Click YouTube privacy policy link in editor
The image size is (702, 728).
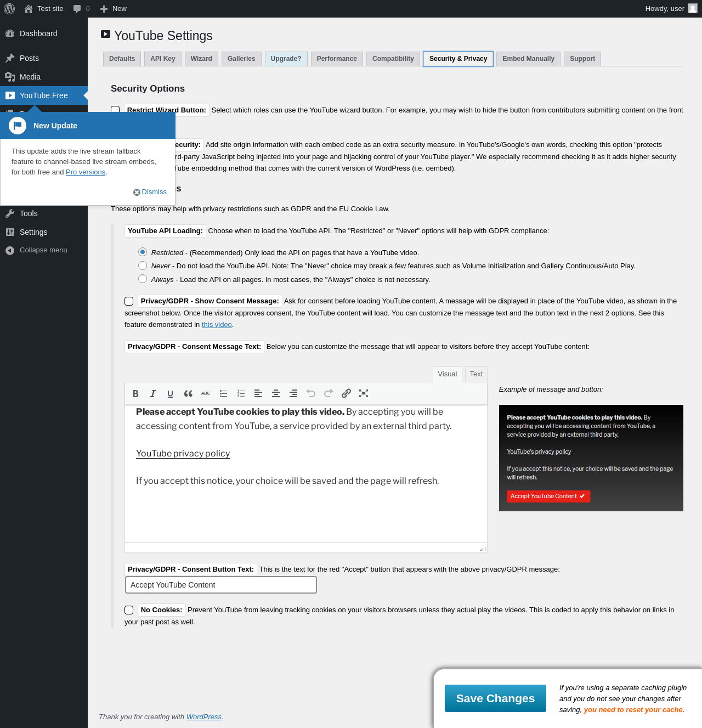coord(183,454)
